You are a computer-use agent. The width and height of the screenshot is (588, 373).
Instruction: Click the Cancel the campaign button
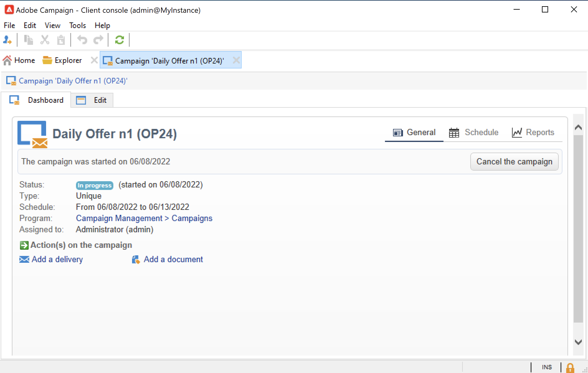(514, 162)
